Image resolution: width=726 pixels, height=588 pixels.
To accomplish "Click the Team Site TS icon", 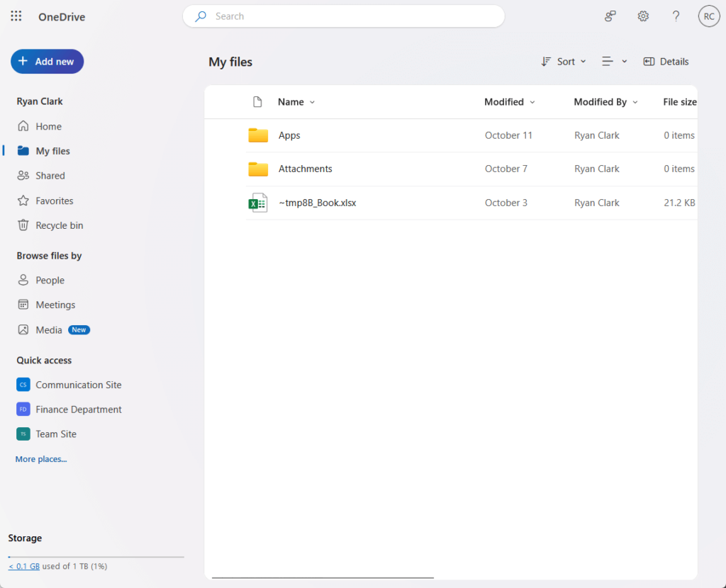I will (23, 434).
